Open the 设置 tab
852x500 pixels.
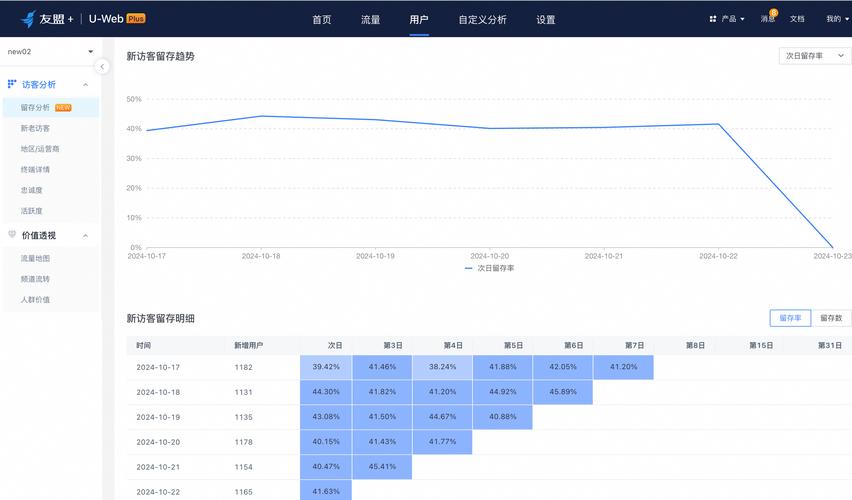(546, 20)
